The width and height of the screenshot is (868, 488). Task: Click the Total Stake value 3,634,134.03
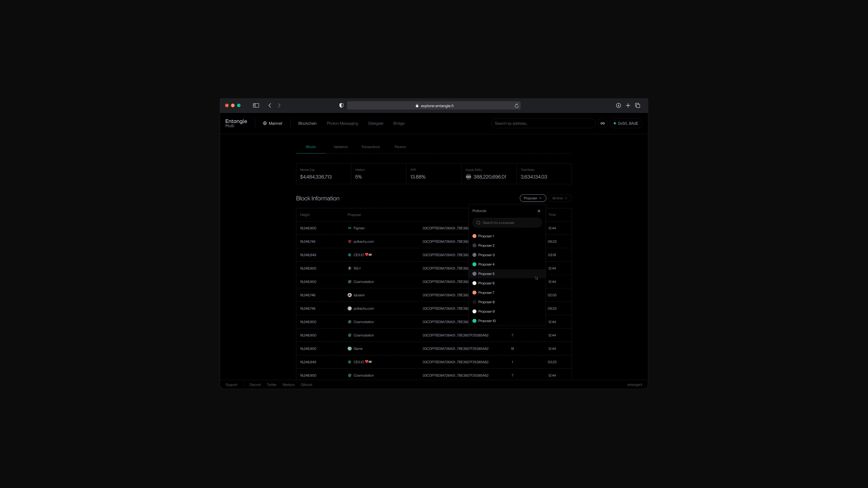tap(534, 177)
